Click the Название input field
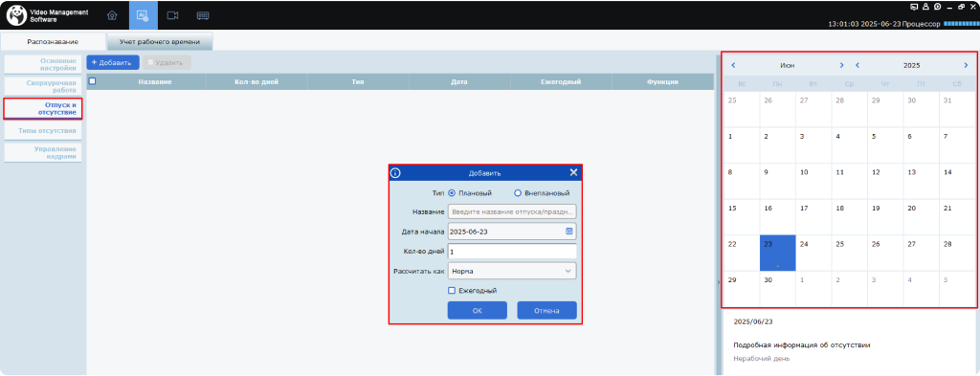 click(512, 211)
